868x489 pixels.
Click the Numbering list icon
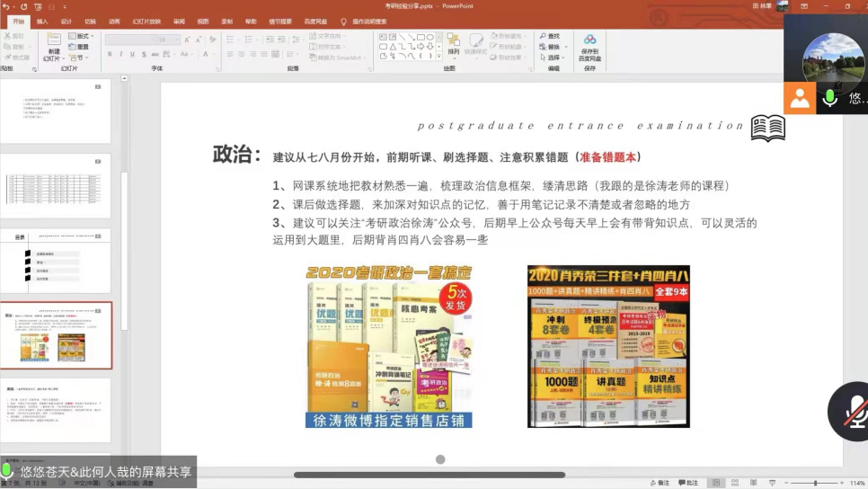(250, 40)
